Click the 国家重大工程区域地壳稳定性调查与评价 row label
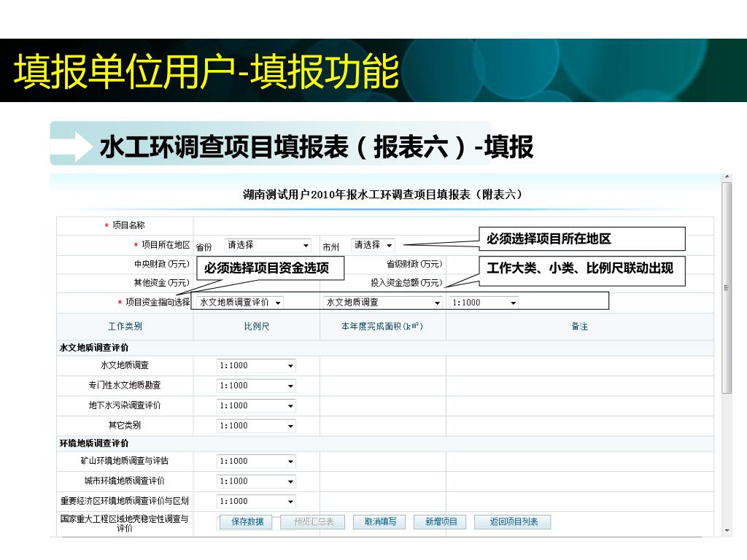Image resolution: width=747 pixels, height=560 pixels. click(124, 524)
